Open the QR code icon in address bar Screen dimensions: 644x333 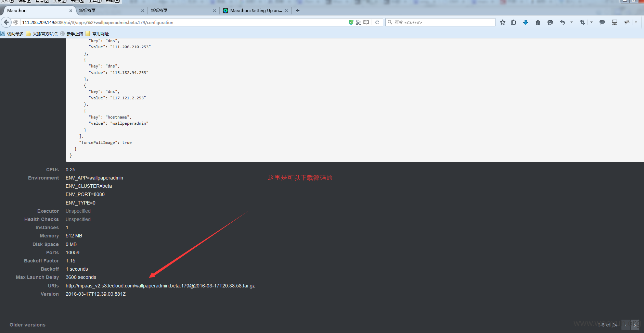[x=359, y=22]
